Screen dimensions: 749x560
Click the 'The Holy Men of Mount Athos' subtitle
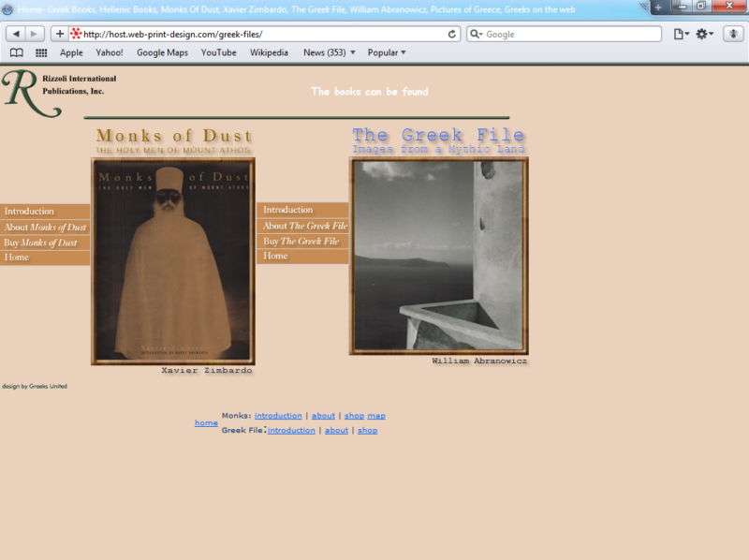click(173, 150)
